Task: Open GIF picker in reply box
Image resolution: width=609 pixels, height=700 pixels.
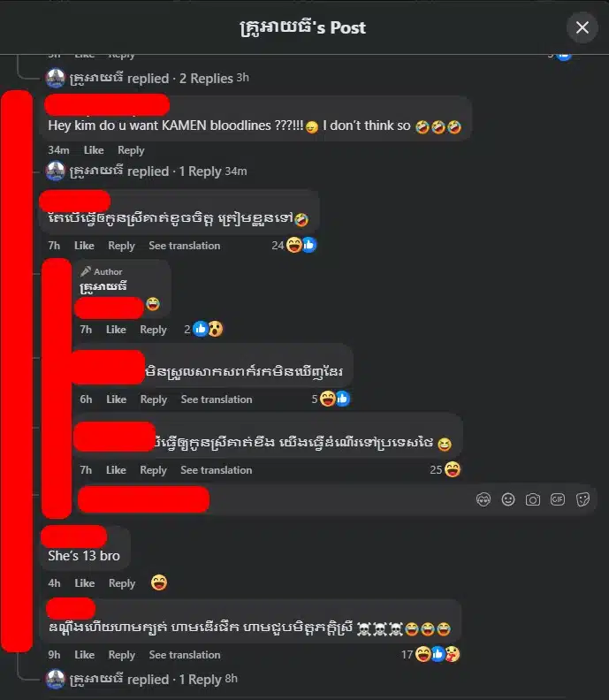Action: [558, 499]
